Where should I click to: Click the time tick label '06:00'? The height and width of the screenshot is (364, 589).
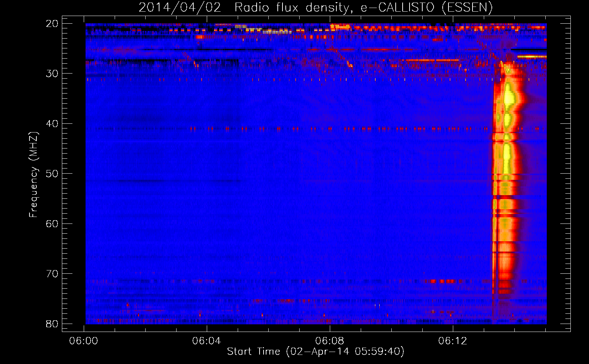click(x=84, y=341)
